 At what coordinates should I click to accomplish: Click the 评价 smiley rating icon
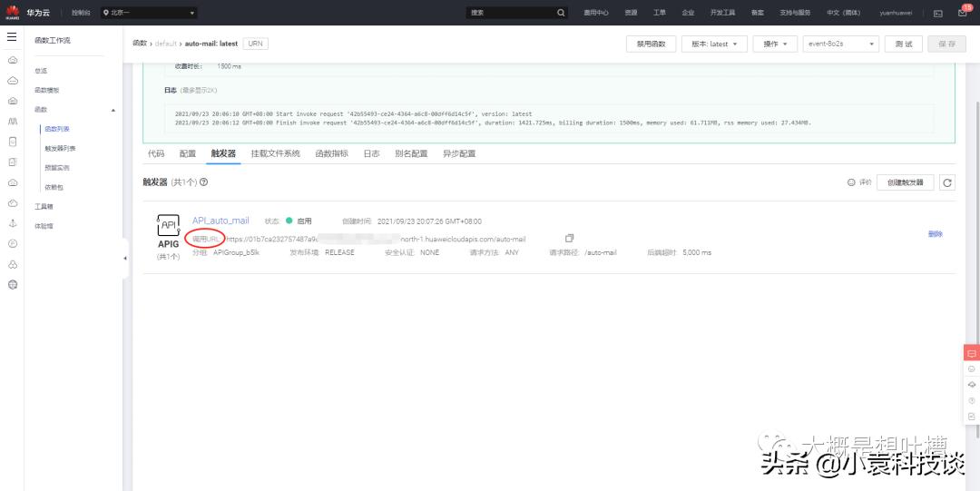pyautogui.click(x=850, y=182)
